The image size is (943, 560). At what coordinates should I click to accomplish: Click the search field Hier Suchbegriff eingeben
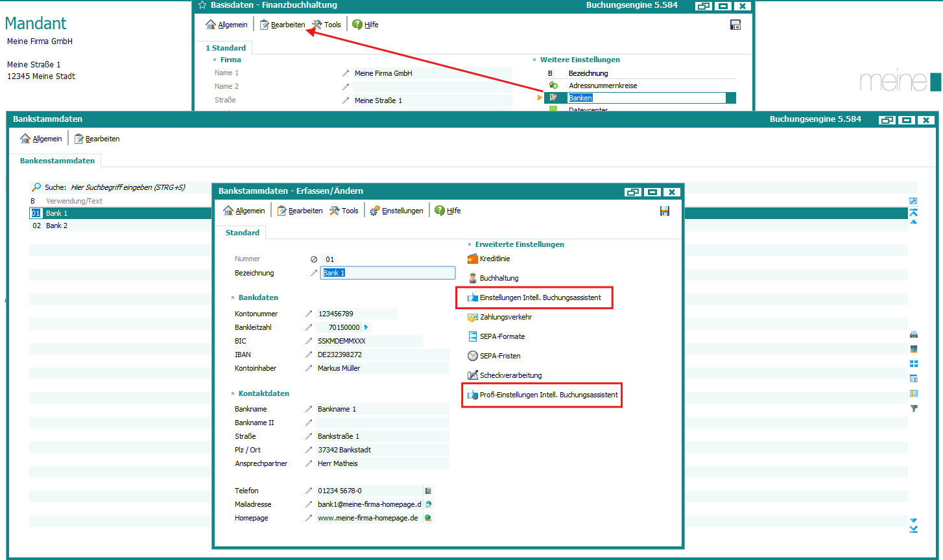pos(128,187)
